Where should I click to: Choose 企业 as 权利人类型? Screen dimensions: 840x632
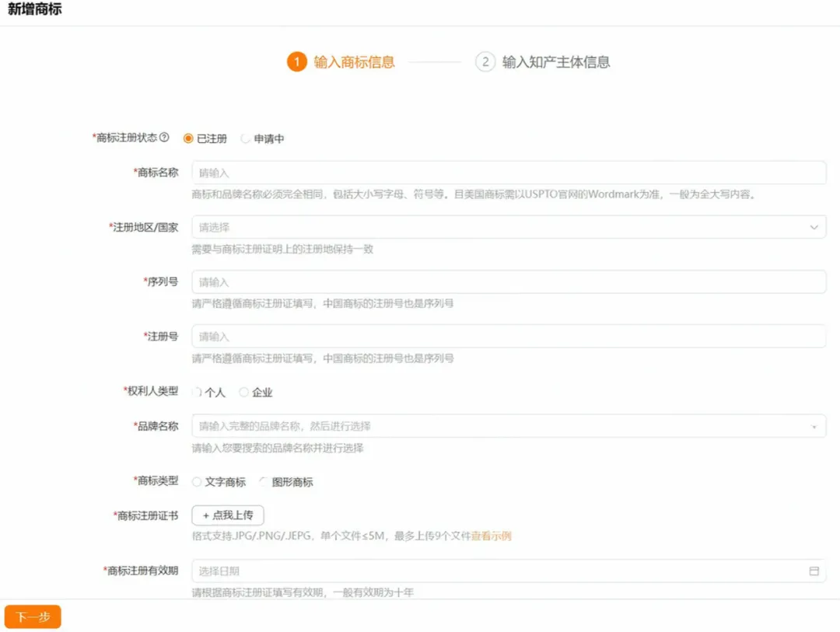(243, 392)
